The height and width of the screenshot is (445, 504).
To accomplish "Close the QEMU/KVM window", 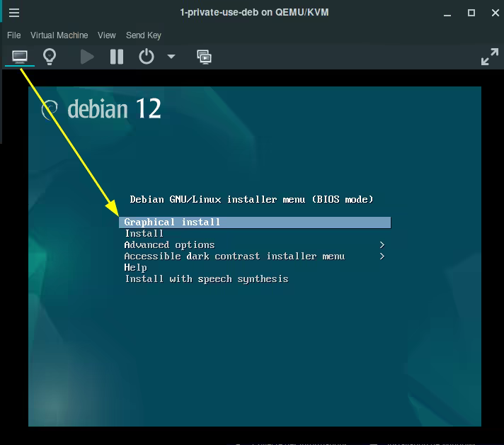I will 496,13.
